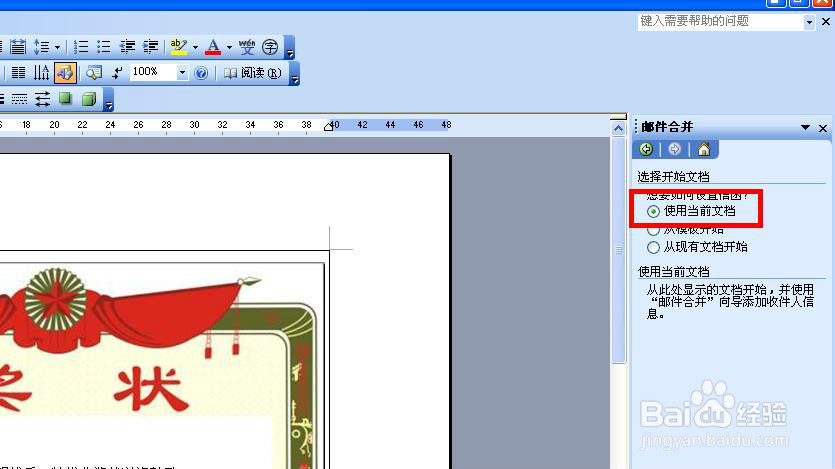This screenshot has height=469, width=835.
Task: Increase paragraph indent
Action: tap(150, 47)
